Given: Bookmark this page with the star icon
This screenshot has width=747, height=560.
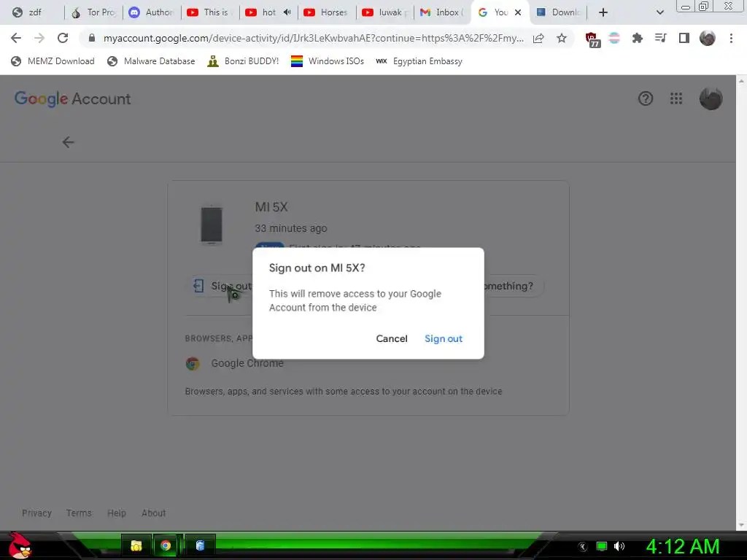Looking at the screenshot, I should (x=562, y=38).
